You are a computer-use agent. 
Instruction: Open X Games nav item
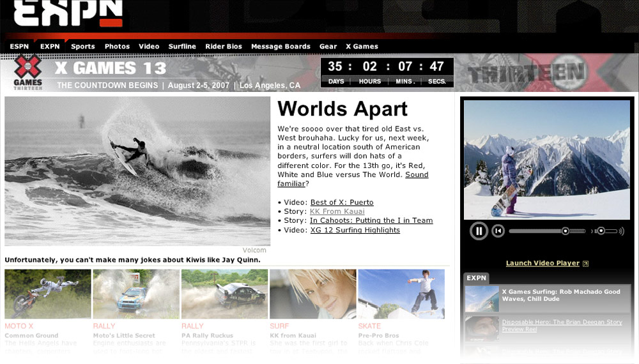point(362,47)
